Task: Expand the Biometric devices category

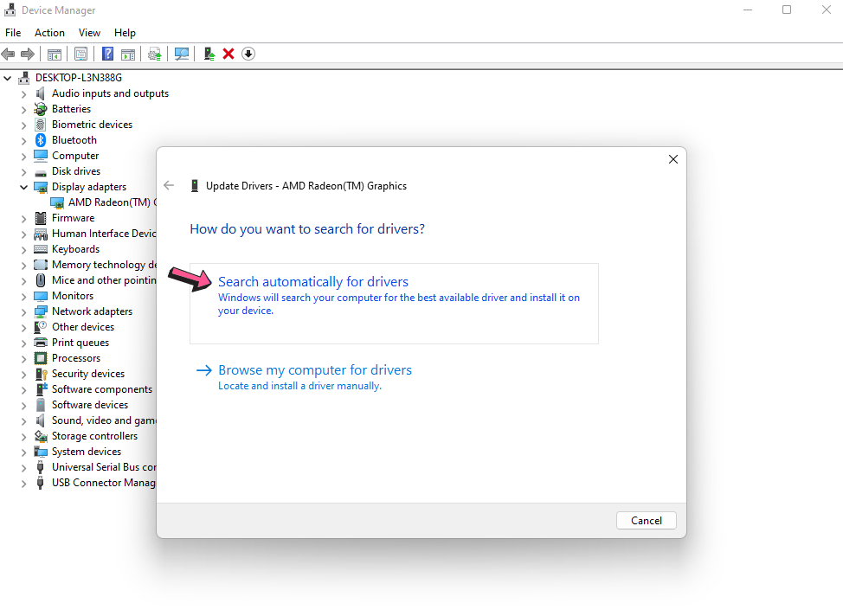Action: [23, 125]
